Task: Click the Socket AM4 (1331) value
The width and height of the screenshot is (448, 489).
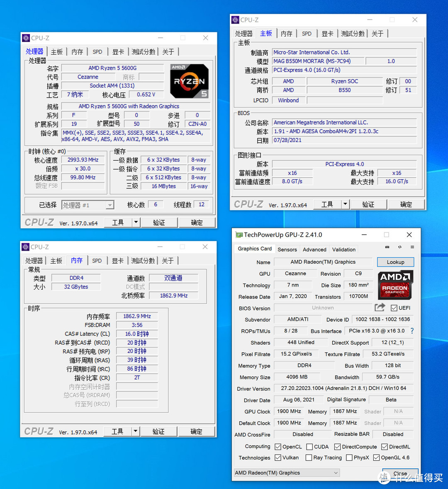Action: tap(112, 86)
